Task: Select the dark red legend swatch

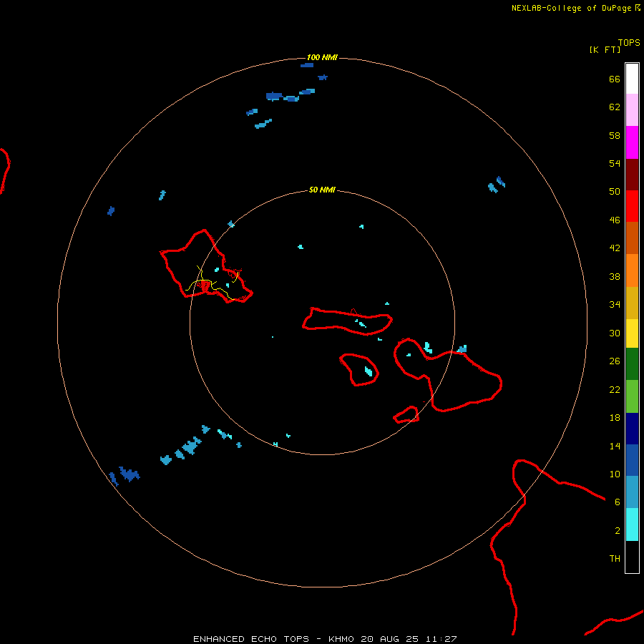Action: [x=632, y=174]
